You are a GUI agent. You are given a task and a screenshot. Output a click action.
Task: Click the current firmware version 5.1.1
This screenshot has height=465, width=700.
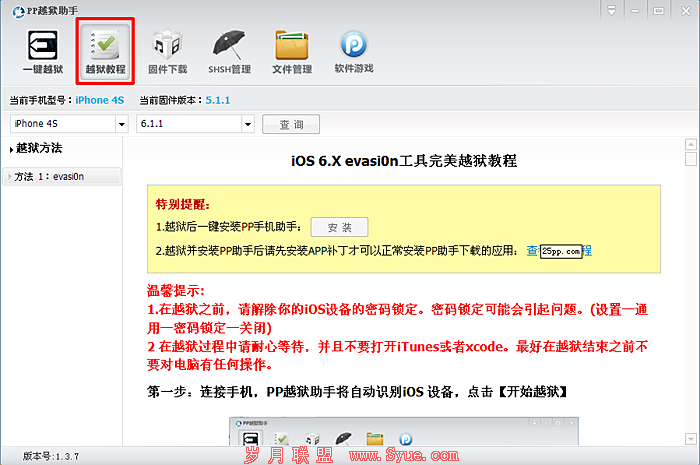[218, 100]
